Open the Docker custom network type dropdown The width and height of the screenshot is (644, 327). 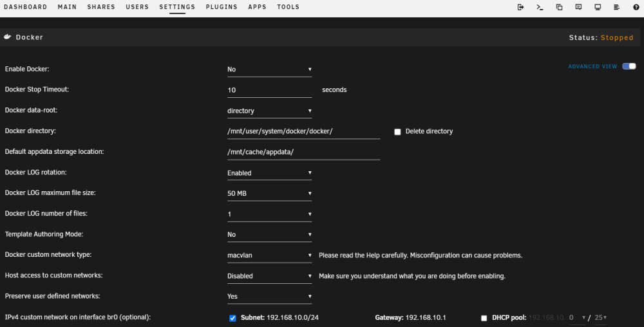pyautogui.click(x=269, y=255)
